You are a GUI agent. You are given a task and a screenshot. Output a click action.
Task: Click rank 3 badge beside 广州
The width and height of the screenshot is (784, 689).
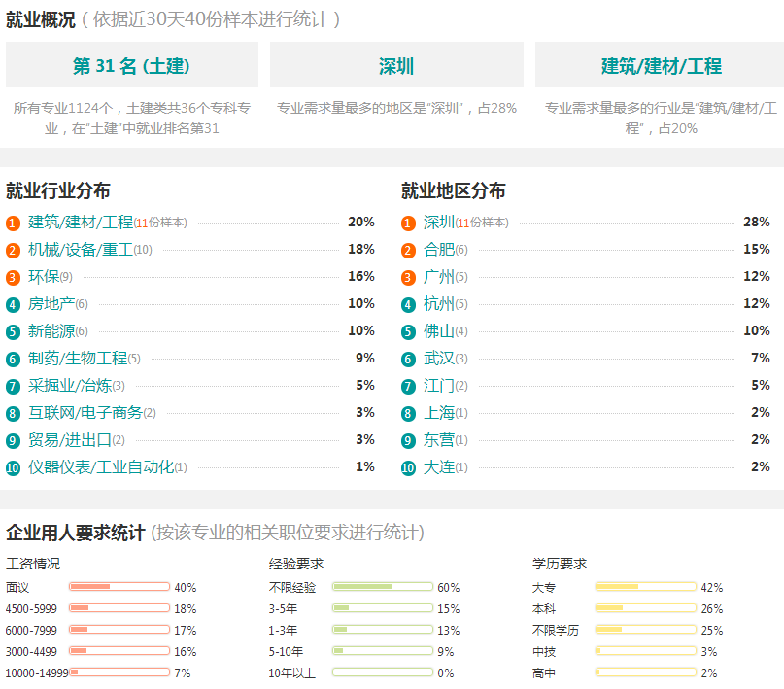408,278
